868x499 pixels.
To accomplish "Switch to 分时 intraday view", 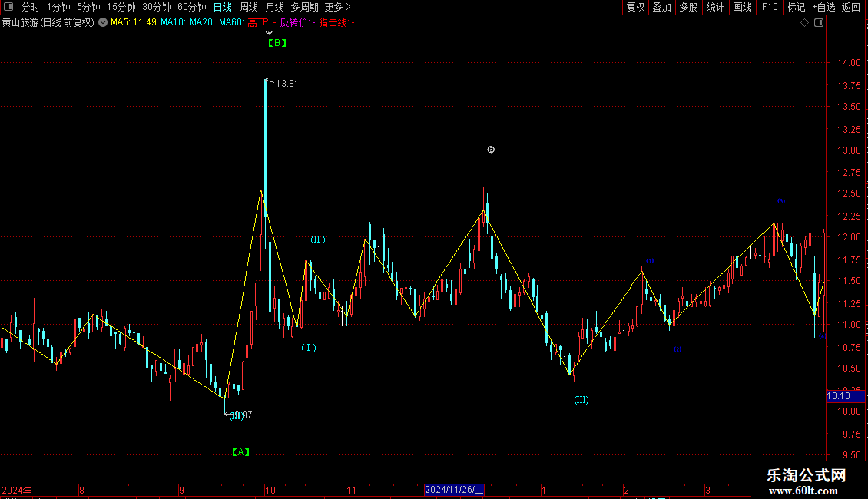I will 31,7.
